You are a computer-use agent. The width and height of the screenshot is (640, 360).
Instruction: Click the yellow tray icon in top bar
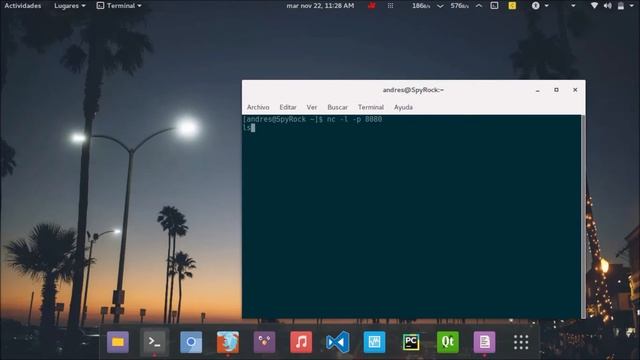coord(512,6)
